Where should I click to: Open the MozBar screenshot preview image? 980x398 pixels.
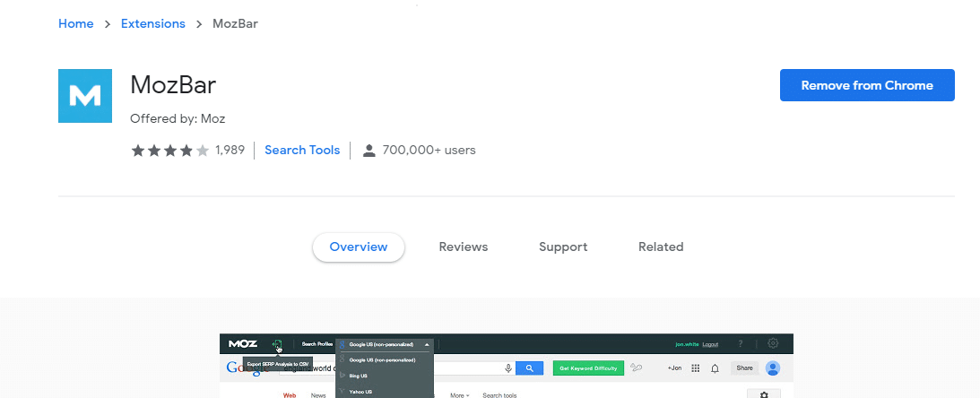point(507,366)
